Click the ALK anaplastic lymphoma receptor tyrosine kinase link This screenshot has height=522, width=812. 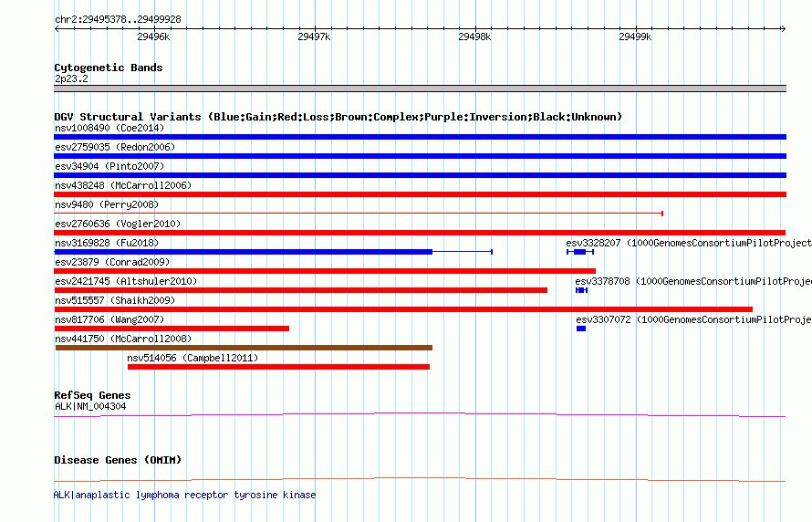[184, 495]
